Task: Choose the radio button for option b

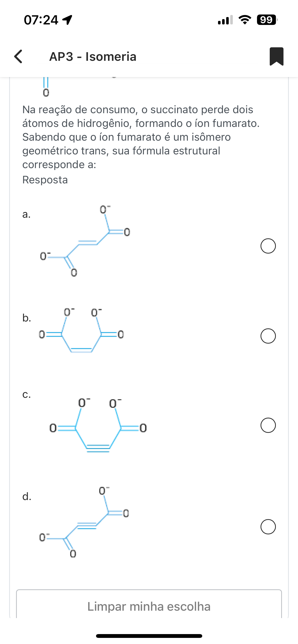Action: tap(268, 336)
